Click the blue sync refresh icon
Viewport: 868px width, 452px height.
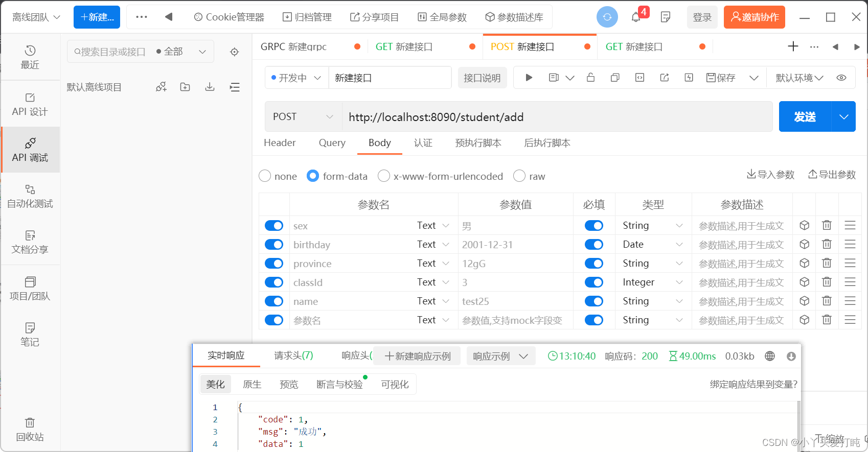pyautogui.click(x=607, y=17)
